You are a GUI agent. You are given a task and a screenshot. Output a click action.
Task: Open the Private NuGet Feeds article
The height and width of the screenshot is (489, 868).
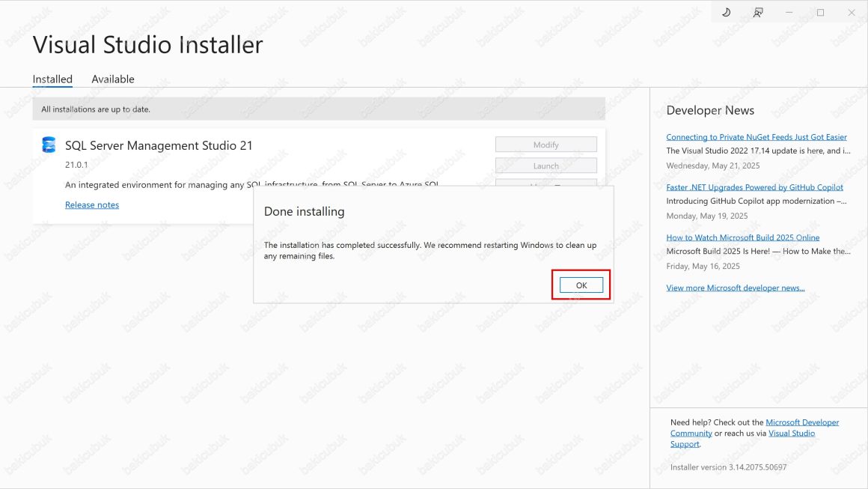pos(756,137)
